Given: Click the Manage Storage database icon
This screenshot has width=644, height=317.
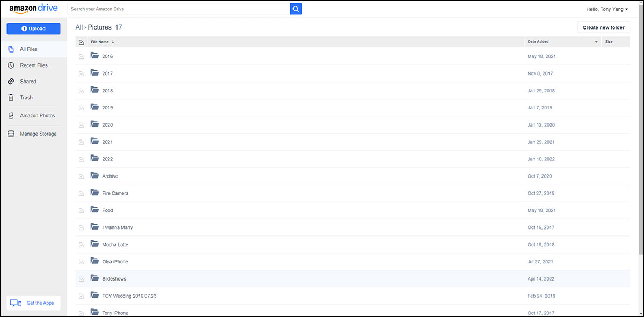Looking at the screenshot, I should [x=11, y=134].
